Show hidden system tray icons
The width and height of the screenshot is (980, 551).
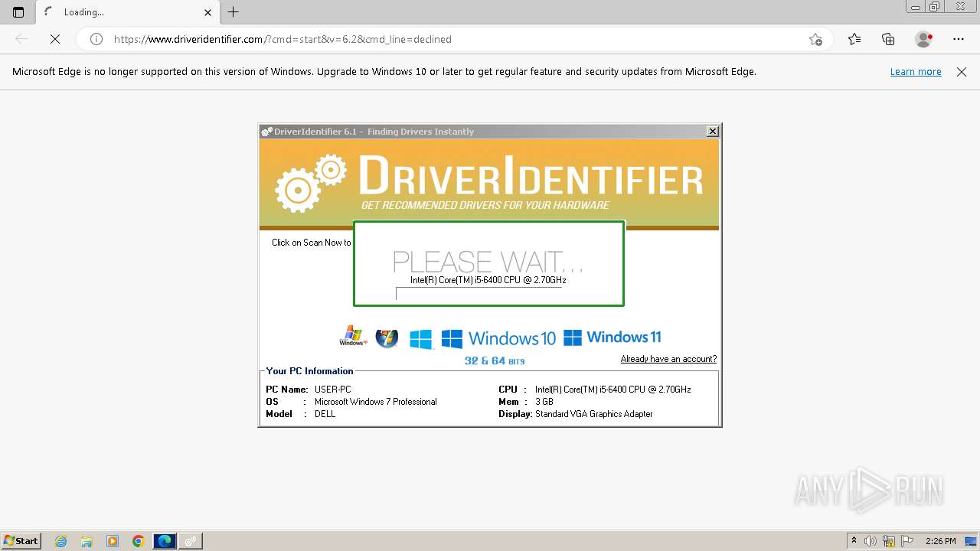(854, 541)
